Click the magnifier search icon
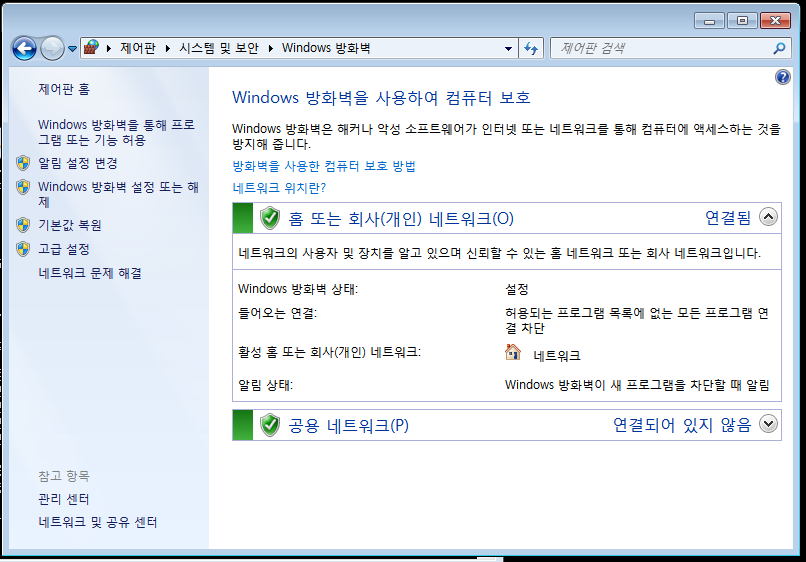This screenshot has width=806, height=562. coord(779,48)
